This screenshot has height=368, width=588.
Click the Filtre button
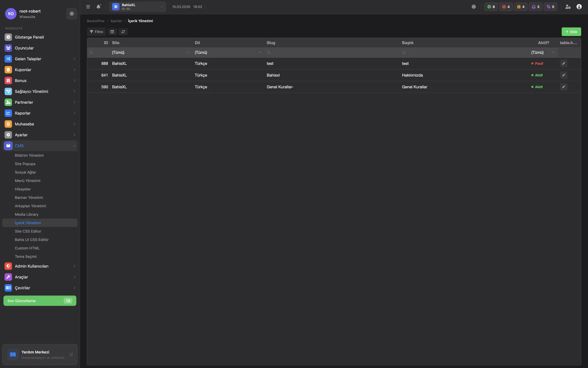(x=96, y=32)
